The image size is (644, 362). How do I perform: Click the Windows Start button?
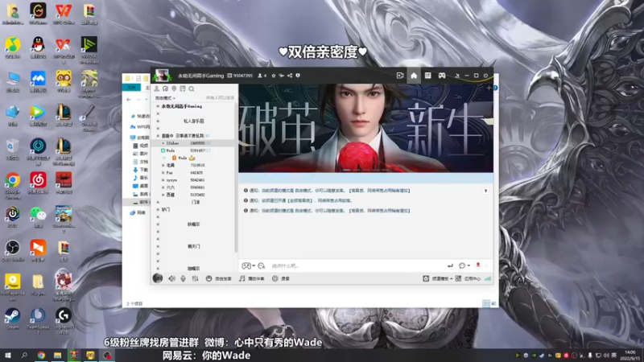click(x=8, y=356)
